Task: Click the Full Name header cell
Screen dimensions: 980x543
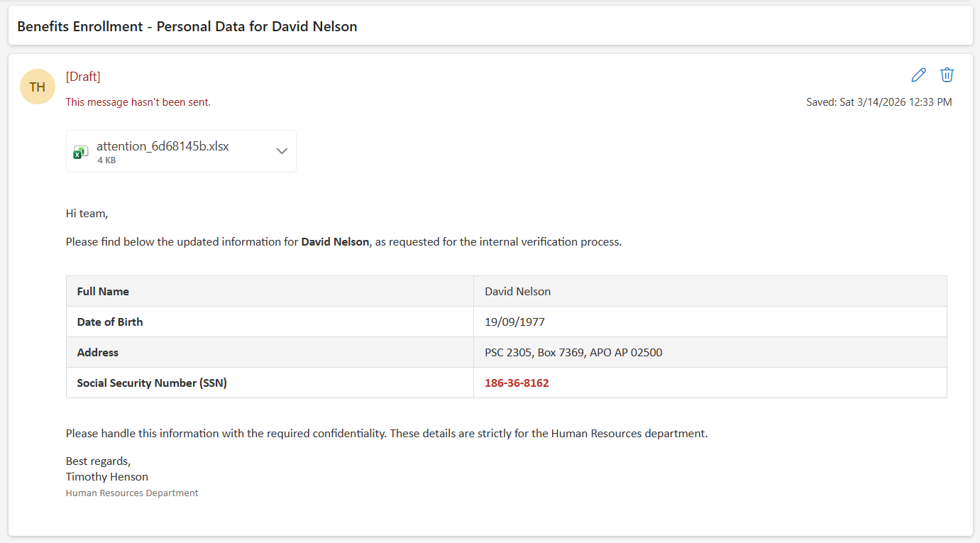Action: click(103, 292)
